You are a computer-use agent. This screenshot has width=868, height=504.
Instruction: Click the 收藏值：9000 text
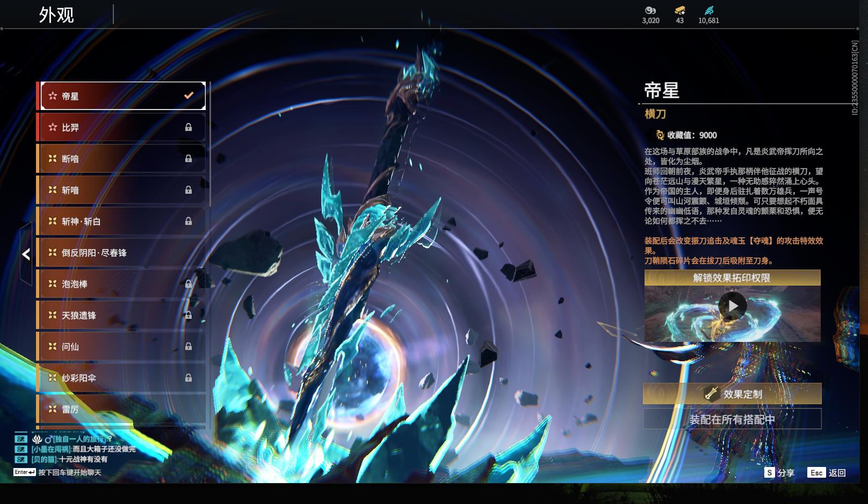pyautogui.click(x=692, y=135)
